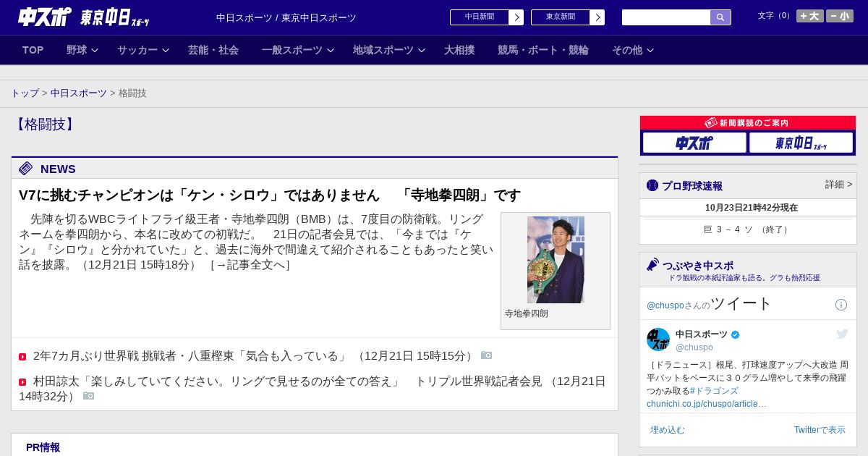The image size is (868, 456).
Task: Click Twitter bird icon on tweet
Action: [x=842, y=334]
